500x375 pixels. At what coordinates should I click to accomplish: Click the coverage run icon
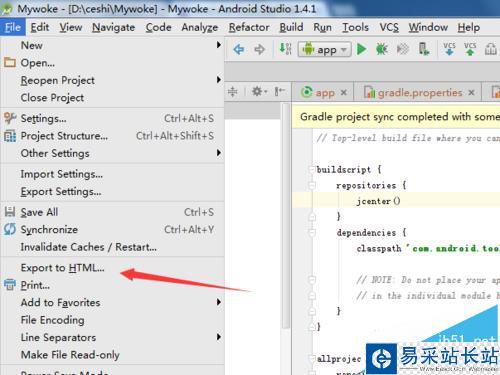pyautogui.click(x=403, y=49)
